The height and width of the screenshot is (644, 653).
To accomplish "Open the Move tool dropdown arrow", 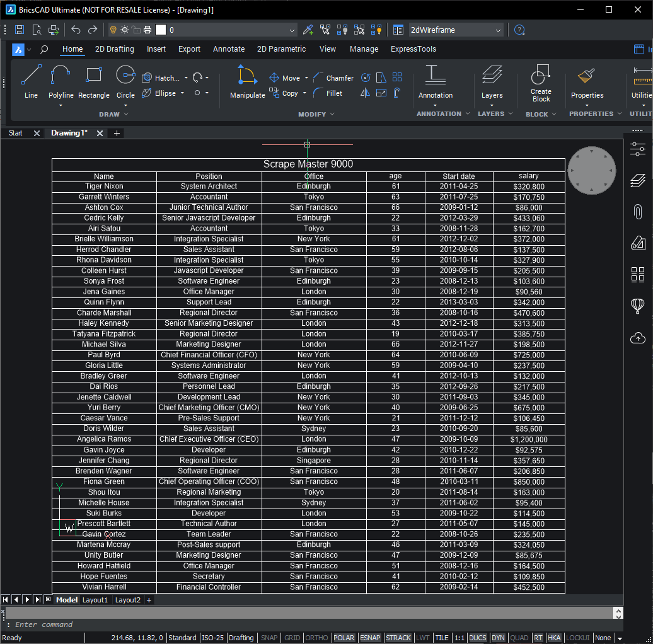I will [x=306, y=78].
